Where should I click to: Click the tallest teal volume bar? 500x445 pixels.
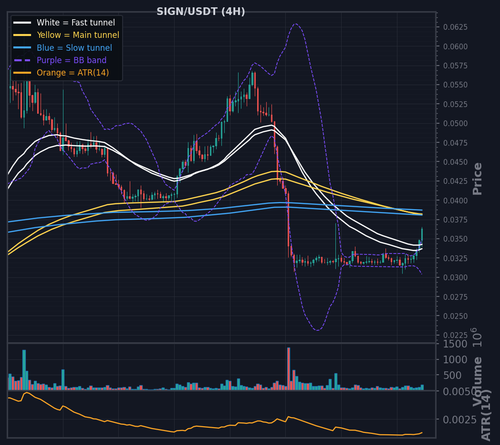coord(24,370)
